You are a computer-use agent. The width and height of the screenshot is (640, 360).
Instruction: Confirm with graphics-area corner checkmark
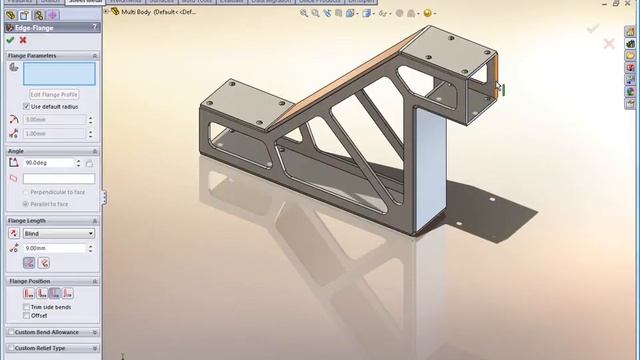point(593,29)
